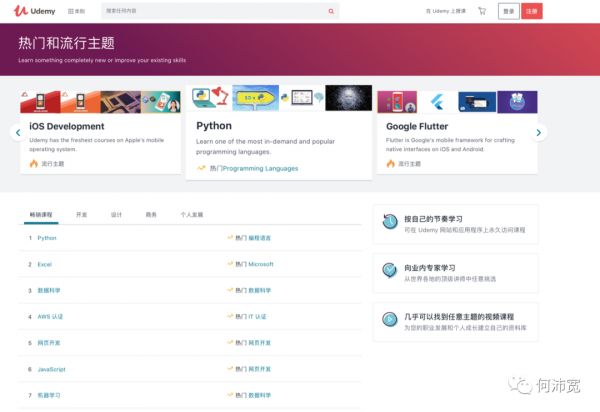This screenshot has width=600, height=412.
Task: Click flame icon under iOS Development
Action: click(x=33, y=163)
